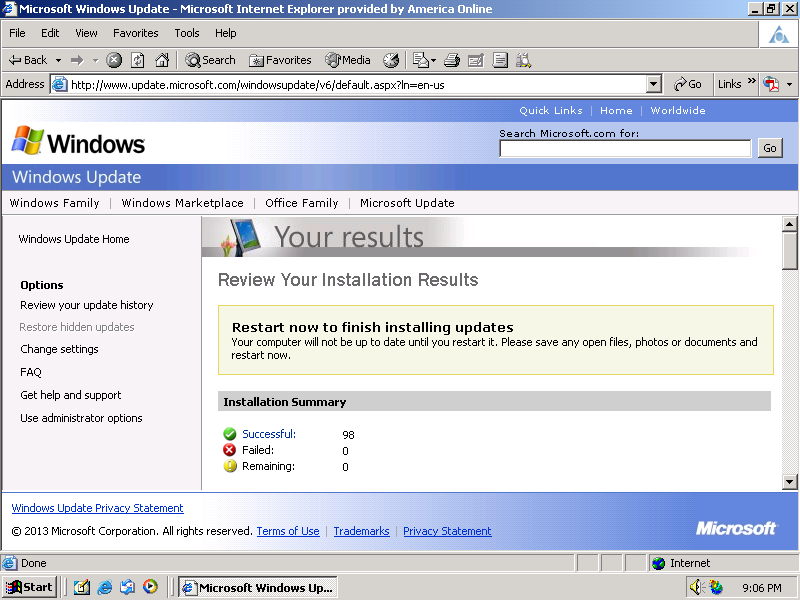Click the Edit page toolbar icon

(476, 60)
